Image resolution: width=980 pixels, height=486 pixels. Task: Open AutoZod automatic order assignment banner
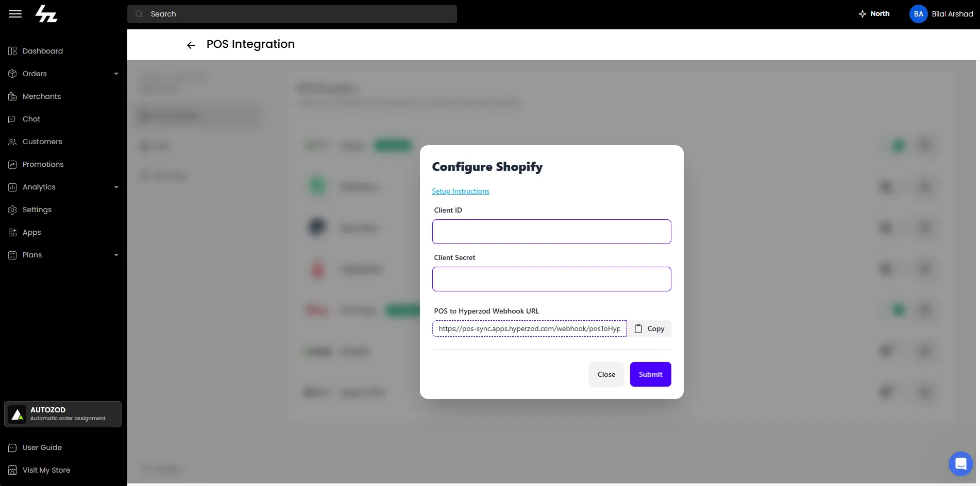(63, 414)
